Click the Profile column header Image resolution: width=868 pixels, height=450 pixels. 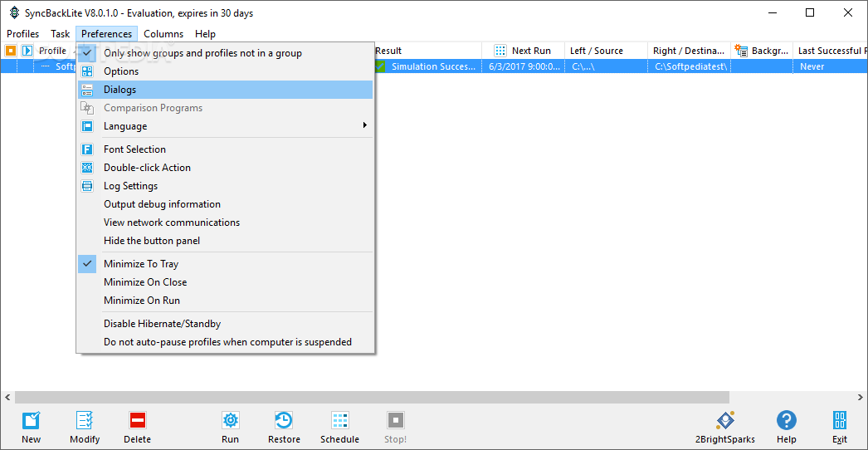pyautogui.click(x=52, y=51)
